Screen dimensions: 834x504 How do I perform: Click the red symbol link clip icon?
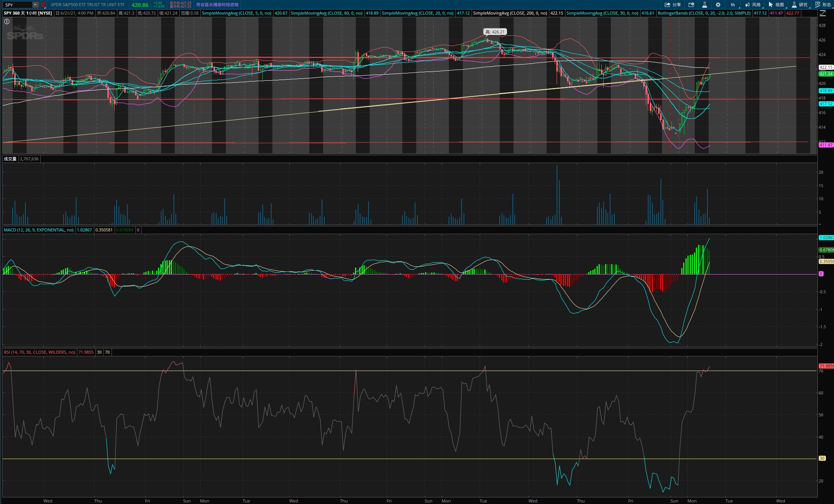[x=43, y=5]
